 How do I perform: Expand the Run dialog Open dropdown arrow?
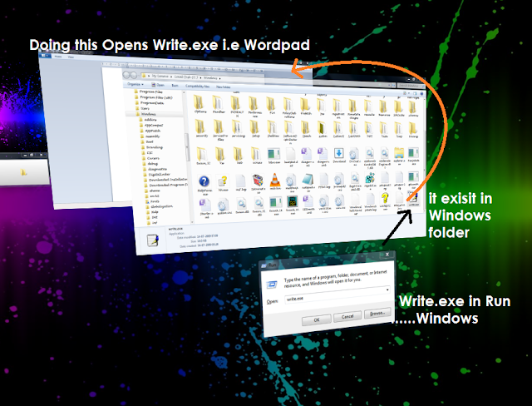387,290
